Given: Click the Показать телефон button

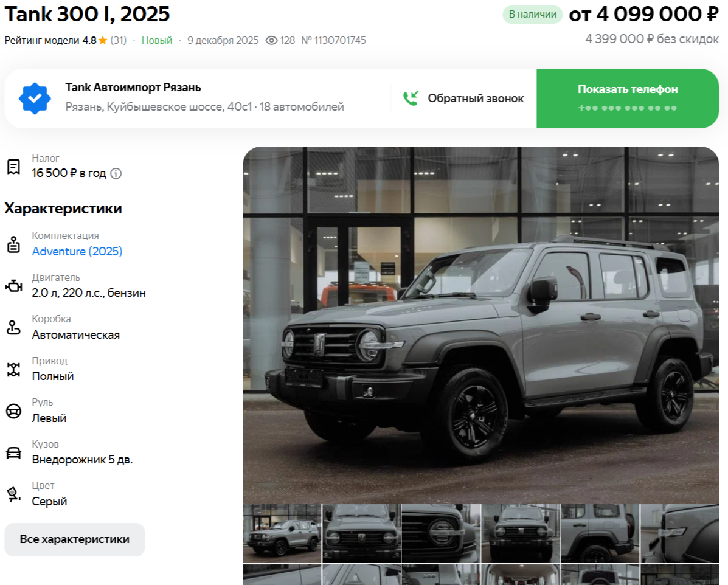Looking at the screenshot, I should 628,99.
